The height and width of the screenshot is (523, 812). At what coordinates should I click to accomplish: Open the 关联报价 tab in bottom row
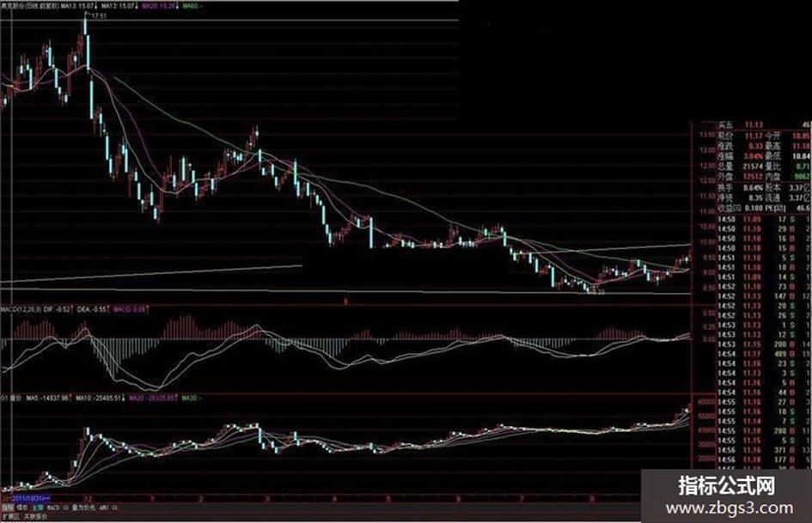click(x=35, y=516)
